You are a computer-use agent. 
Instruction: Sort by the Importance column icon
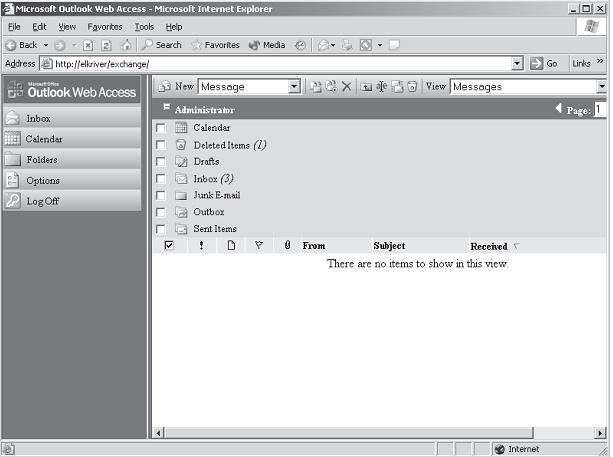tap(201, 246)
